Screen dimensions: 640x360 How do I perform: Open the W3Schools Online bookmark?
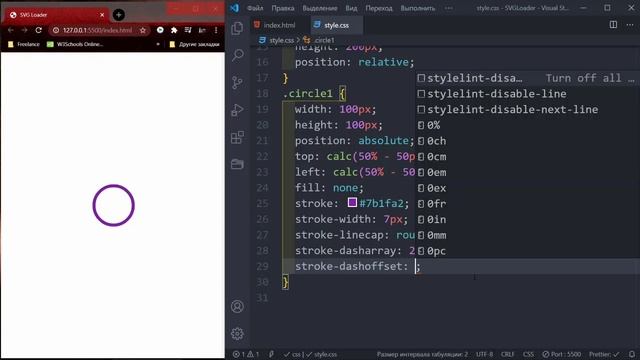tap(75, 44)
